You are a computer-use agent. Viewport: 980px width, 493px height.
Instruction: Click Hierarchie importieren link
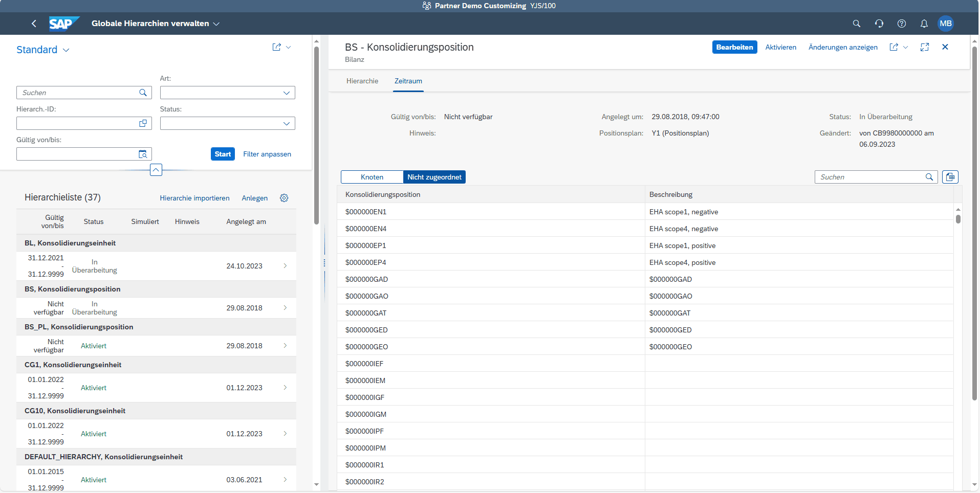pos(194,198)
